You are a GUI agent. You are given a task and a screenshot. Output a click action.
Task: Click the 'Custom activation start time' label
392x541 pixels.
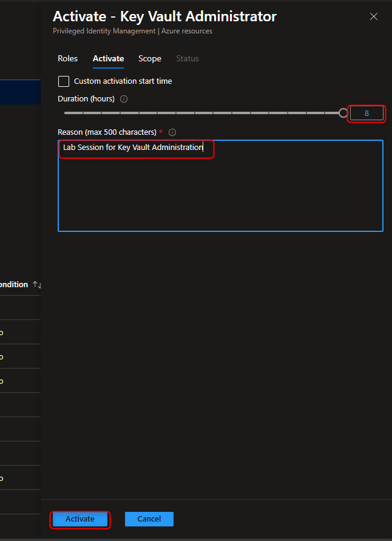(x=123, y=81)
